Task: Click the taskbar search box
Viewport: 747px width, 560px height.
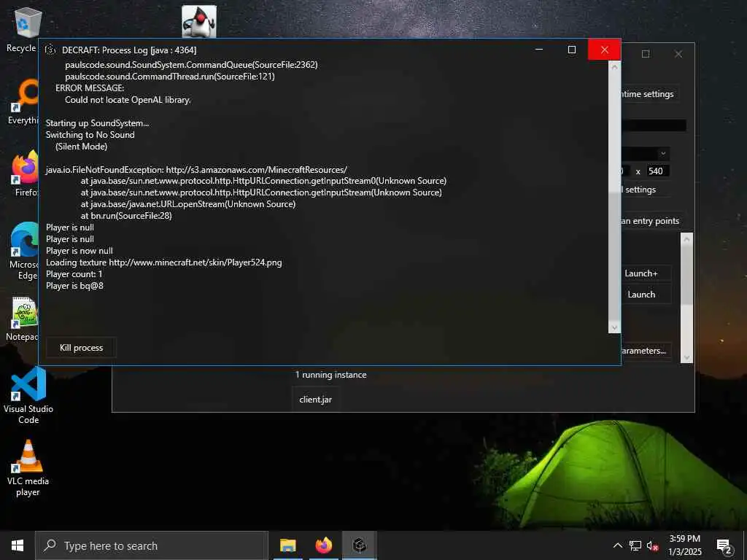Action: pos(152,545)
